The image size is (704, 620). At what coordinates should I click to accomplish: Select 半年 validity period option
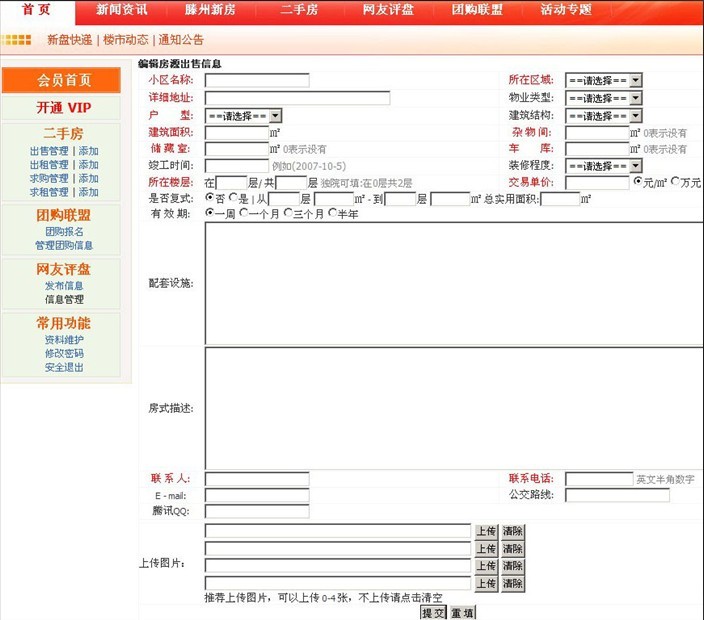(x=332, y=213)
